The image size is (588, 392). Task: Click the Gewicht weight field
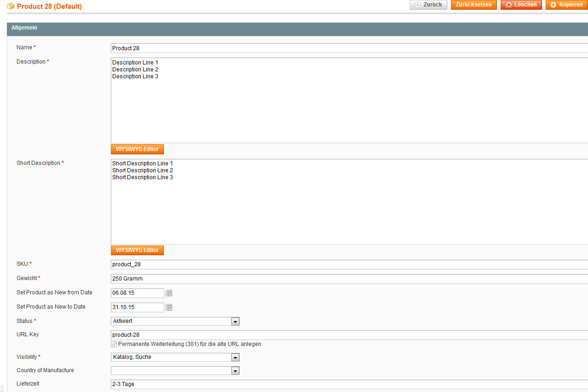(x=349, y=279)
